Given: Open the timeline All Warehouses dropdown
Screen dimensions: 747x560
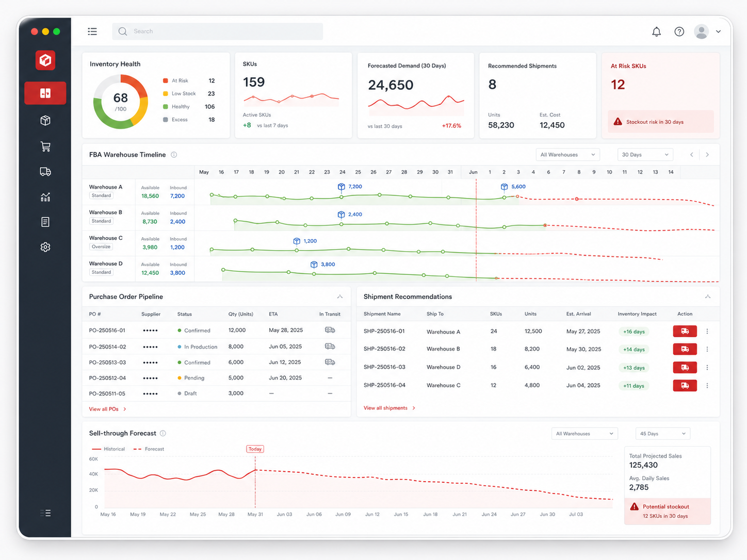Looking at the screenshot, I should (567, 155).
